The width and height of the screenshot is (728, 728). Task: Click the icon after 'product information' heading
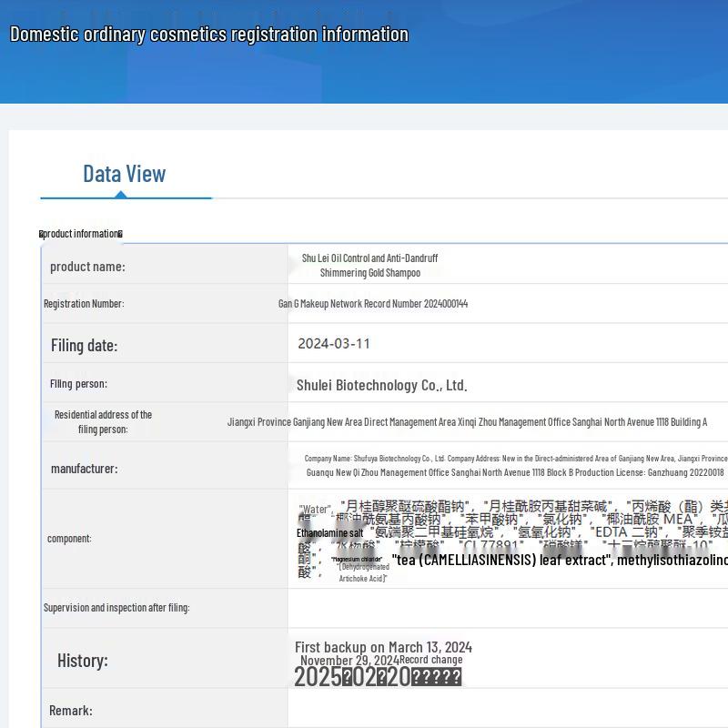[x=120, y=235]
